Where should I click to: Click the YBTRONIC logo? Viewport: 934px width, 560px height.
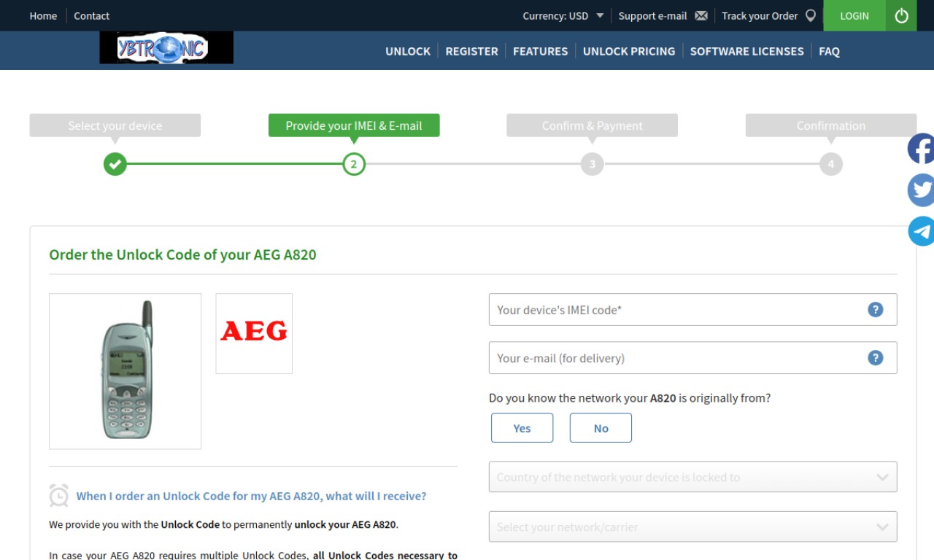[166, 48]
